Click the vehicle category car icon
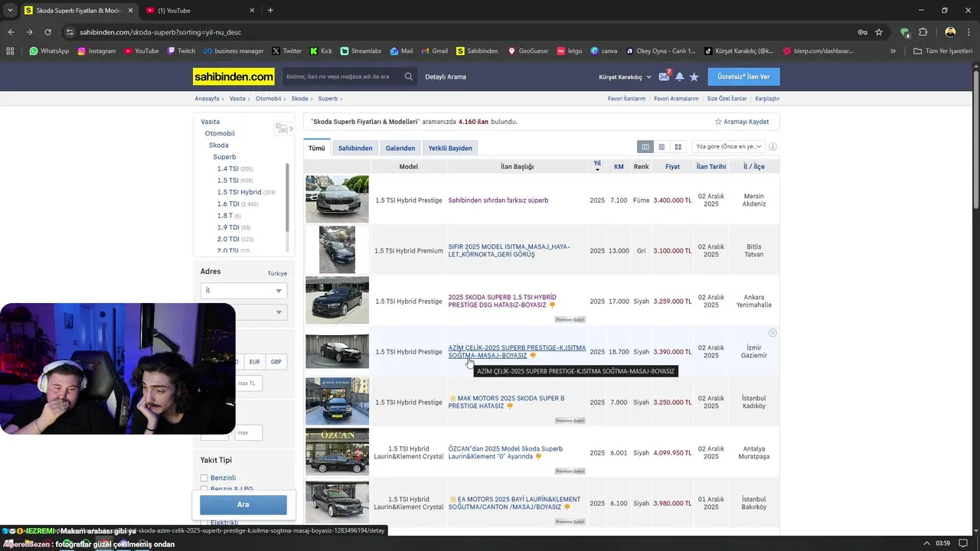 point(283,129)
